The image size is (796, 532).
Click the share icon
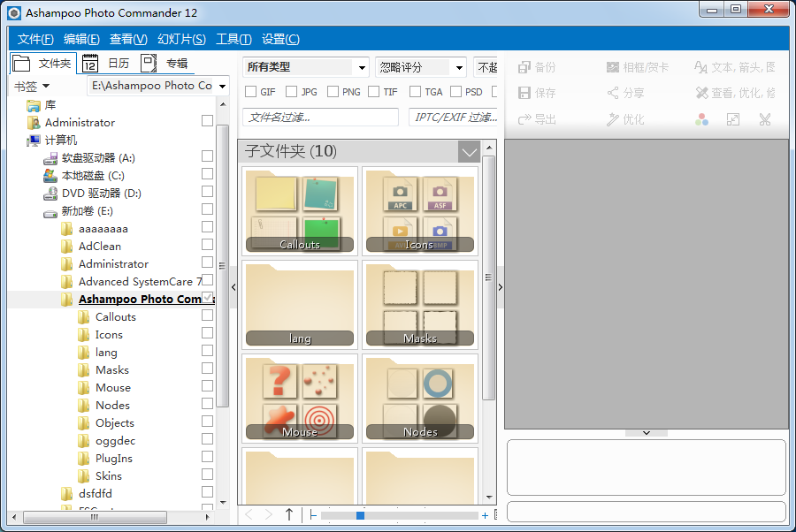pyautogui.click(x=612, y=93)
